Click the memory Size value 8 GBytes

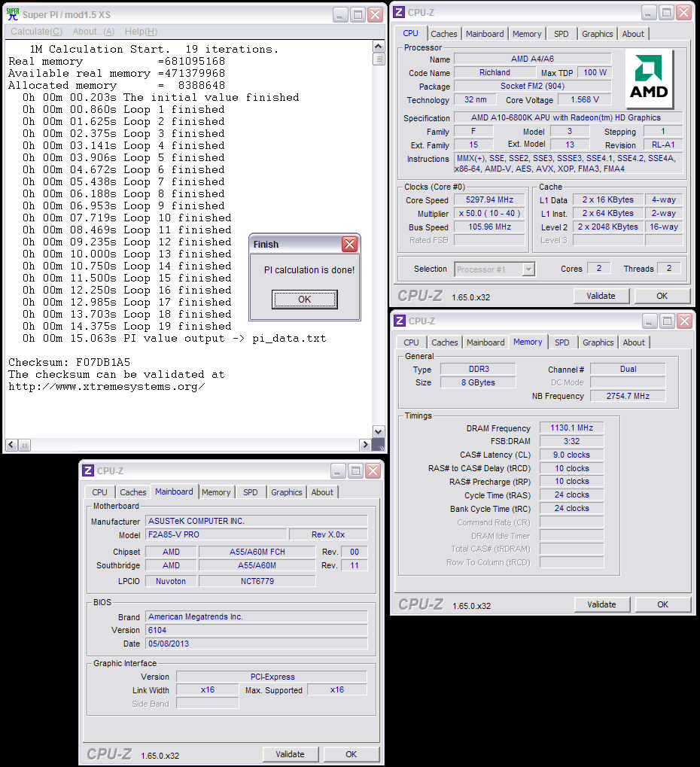pos(478,382)
